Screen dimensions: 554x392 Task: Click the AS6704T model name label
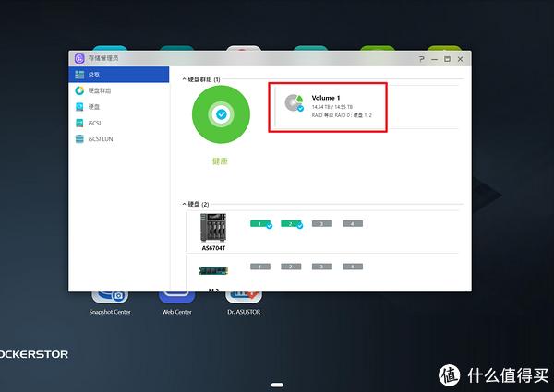213,248
